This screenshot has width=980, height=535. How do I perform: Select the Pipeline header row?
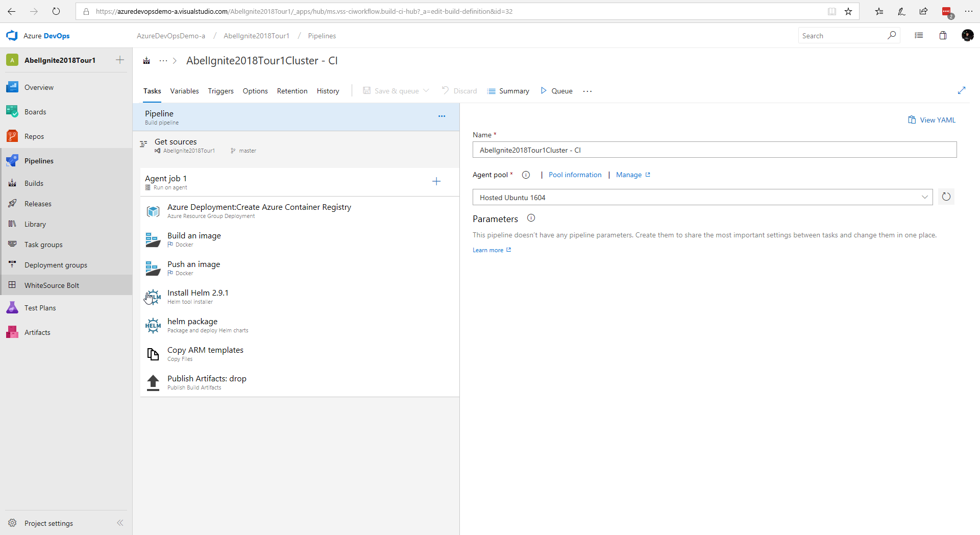pos(296,117)
